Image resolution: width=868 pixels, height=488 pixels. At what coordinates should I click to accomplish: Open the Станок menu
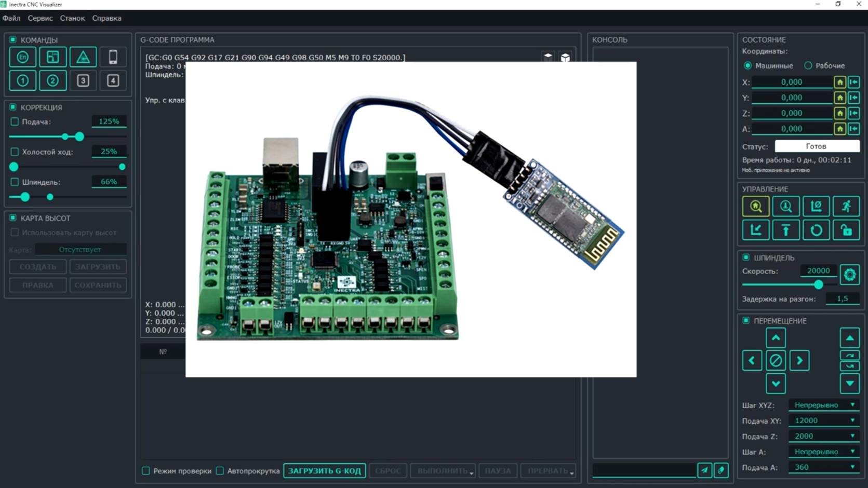tap(72, 18)
